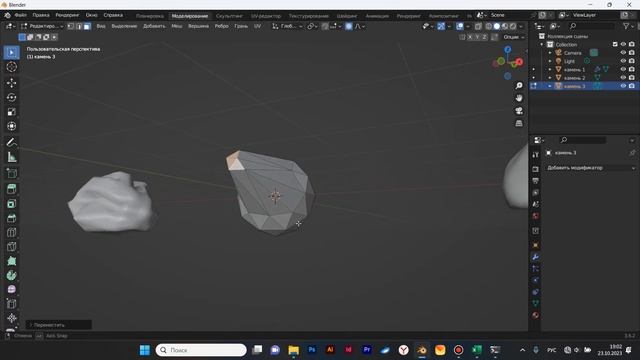
Task: Open the Рендеринг menu
Action: [67, 15]
